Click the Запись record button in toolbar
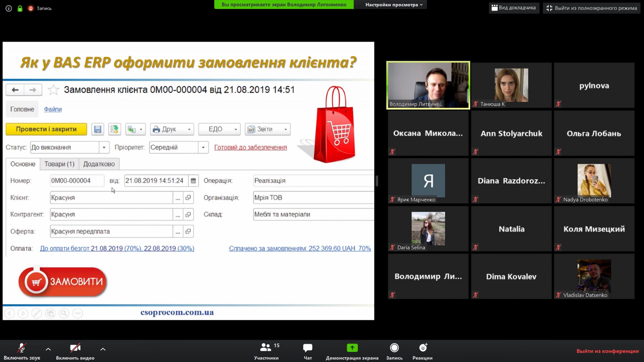The width and height of the screenshot is (644, 362). [394, 351]
